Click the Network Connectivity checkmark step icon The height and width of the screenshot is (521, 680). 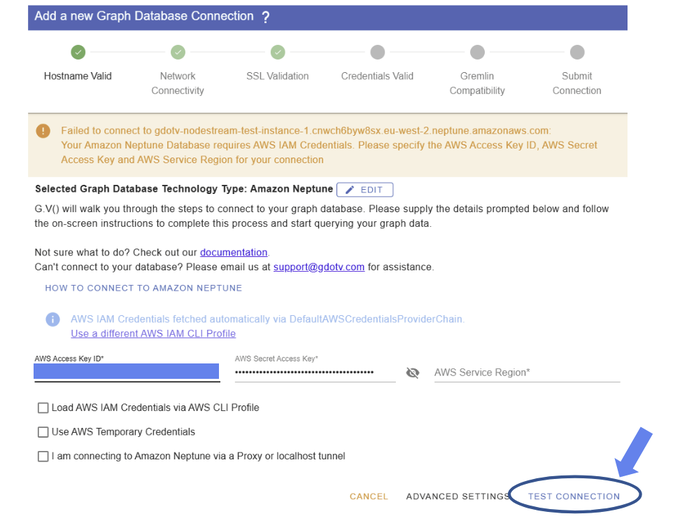178,52
